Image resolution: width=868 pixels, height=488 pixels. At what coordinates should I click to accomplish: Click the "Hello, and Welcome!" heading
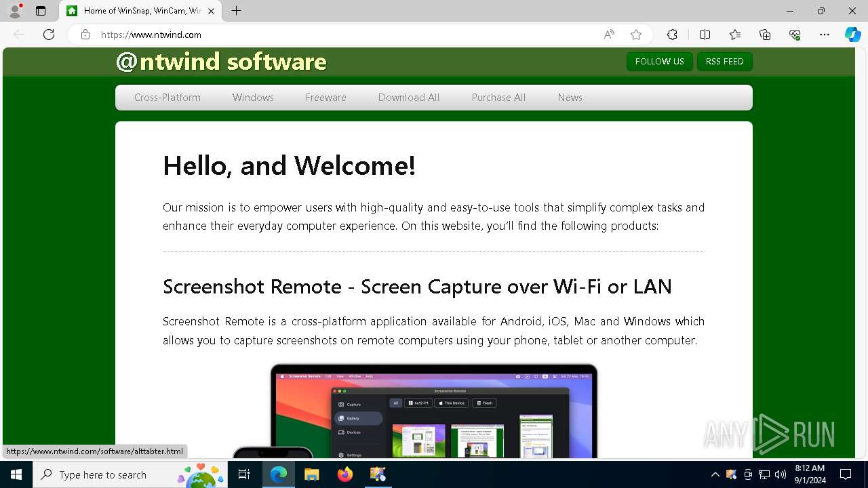click(289, 165)
